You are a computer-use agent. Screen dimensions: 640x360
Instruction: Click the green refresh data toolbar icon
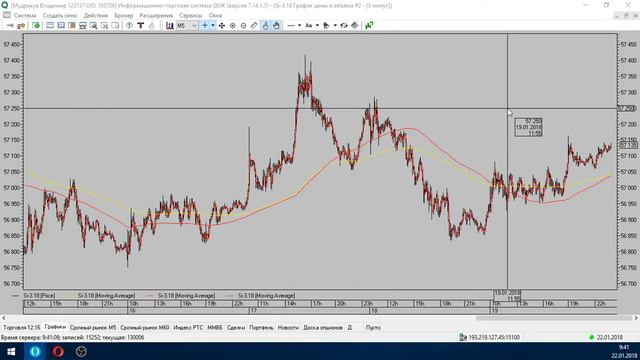point(36,25)
